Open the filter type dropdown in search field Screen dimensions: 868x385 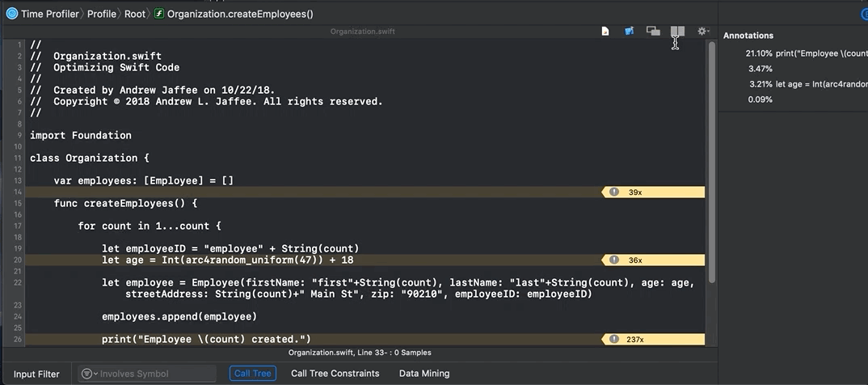[x=88, y=374]
